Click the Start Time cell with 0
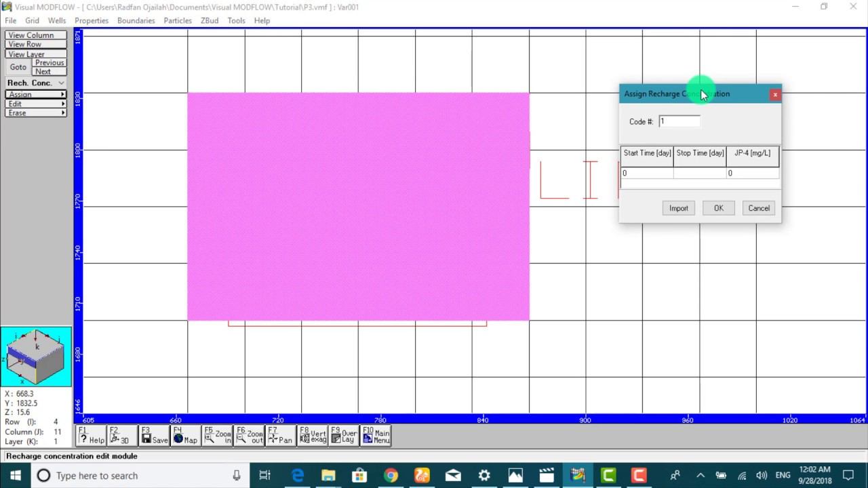 pyautogui.click(x=647, y=173)
